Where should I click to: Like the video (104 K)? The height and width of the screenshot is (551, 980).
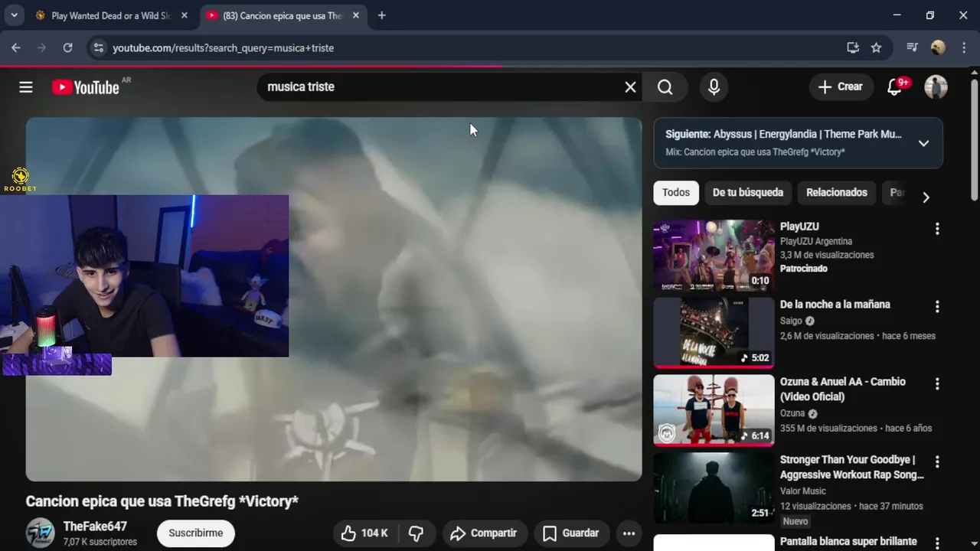click(364, 533)
